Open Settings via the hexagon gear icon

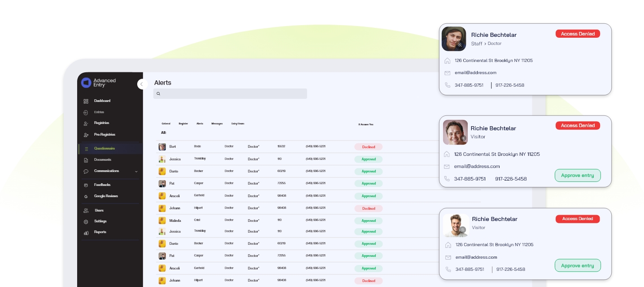86,221
